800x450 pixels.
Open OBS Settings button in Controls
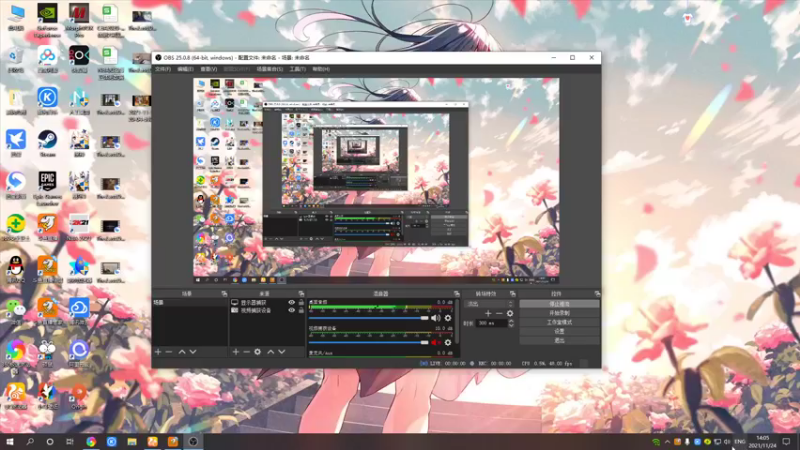[559, 332]
